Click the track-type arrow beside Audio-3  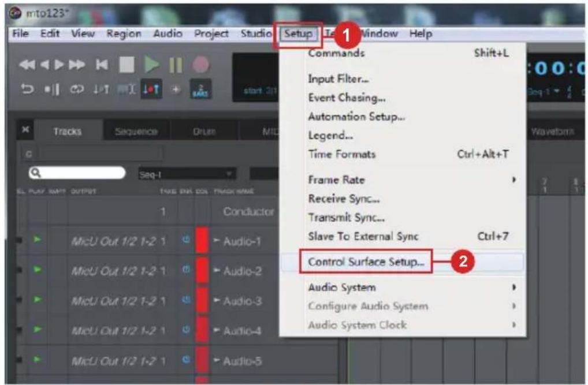tap(217, 300)
